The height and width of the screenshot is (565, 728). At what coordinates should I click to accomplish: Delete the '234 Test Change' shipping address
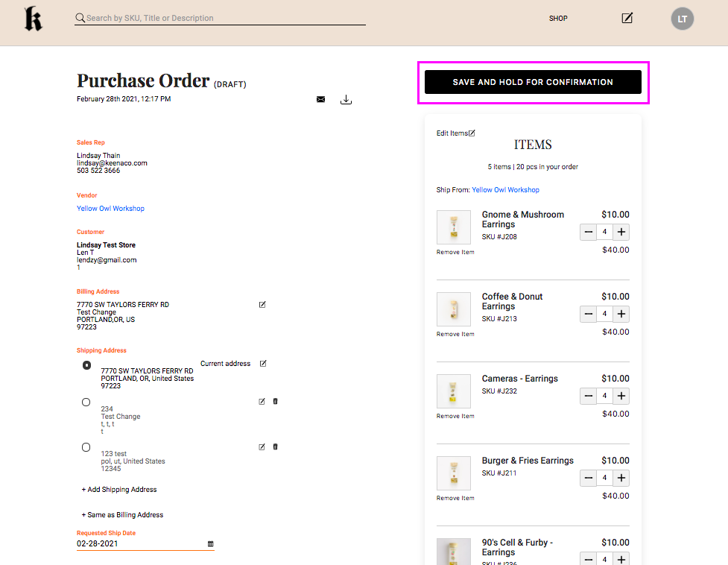(275, 401)
